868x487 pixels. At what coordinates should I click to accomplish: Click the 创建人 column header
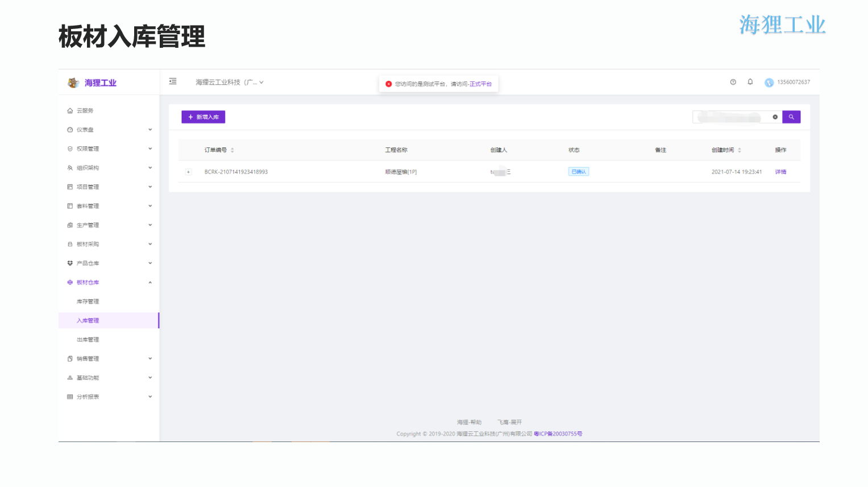(499, 150)
